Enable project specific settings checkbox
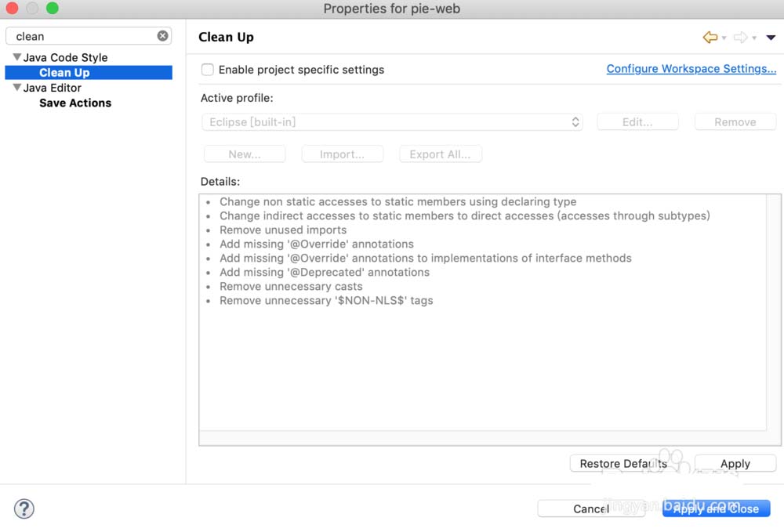Screen dimensions: 784x532 (x=208, y=70)
